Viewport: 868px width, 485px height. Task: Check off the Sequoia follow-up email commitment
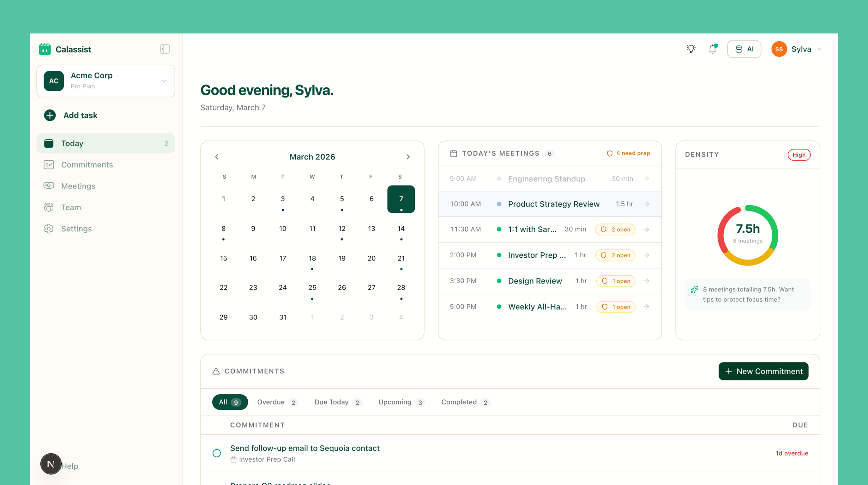217,453
